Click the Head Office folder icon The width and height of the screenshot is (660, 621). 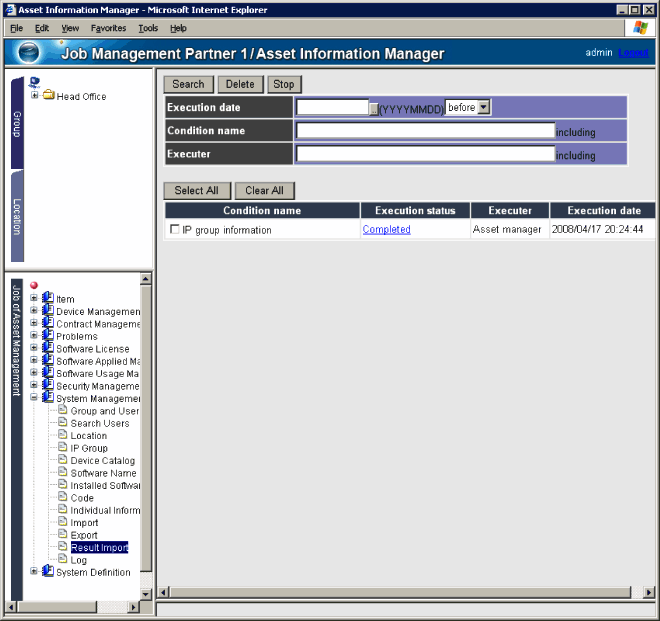point(48,96)
